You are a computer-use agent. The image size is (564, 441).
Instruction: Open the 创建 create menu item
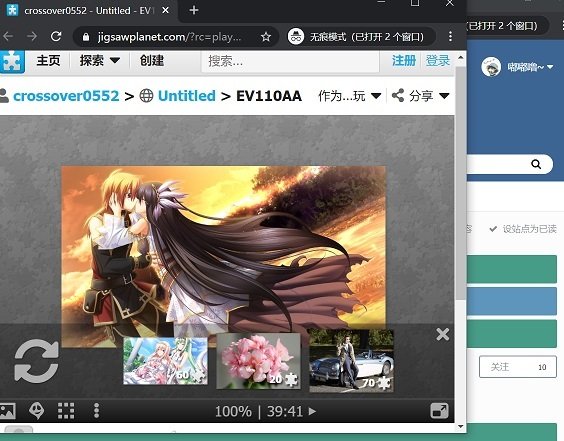coord(152,60)
